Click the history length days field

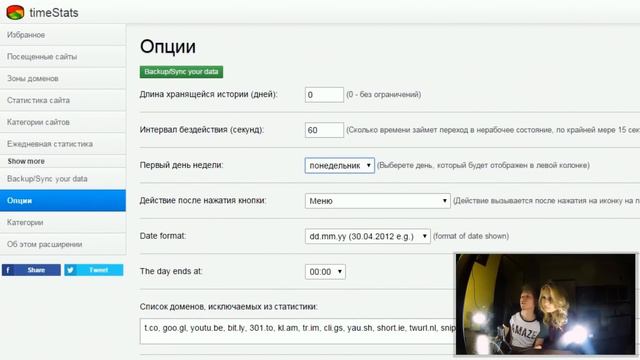[x=324, y=95]
